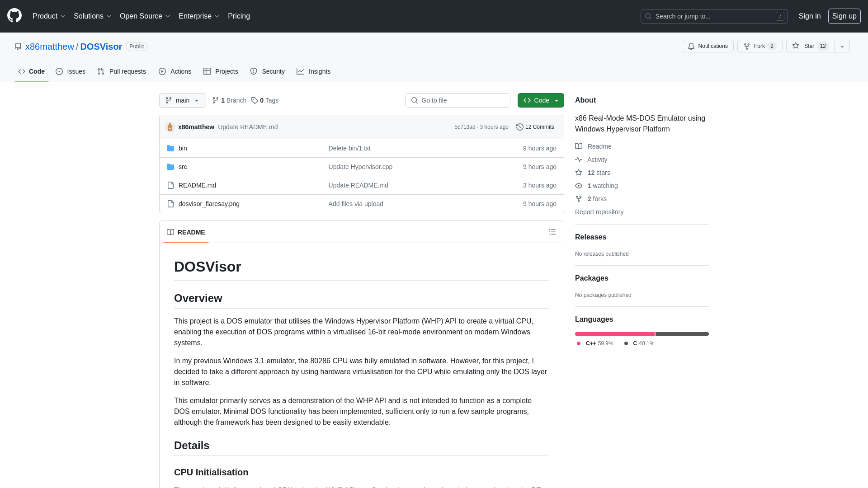Open commit Delete bin/1.txt
This screenshot has height=488, width=868.
pyautogui.click(x=349, y=148)
